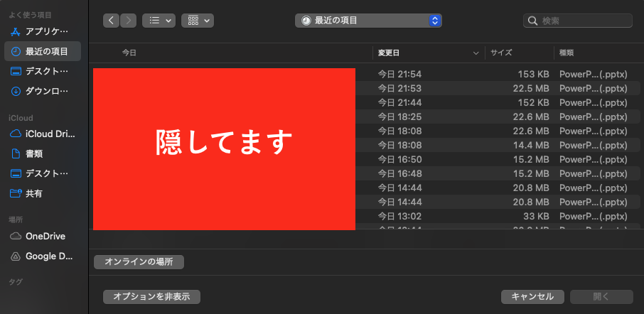The height and width of the screenshot is (314, 644).
Task: Select Google Drive under 場所
Action: click(x=43, y=256)
